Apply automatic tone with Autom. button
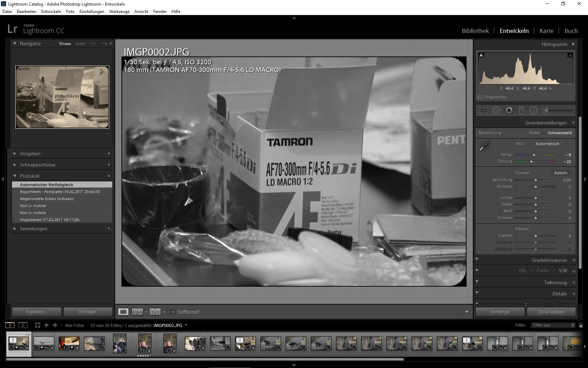 [561, 173]
